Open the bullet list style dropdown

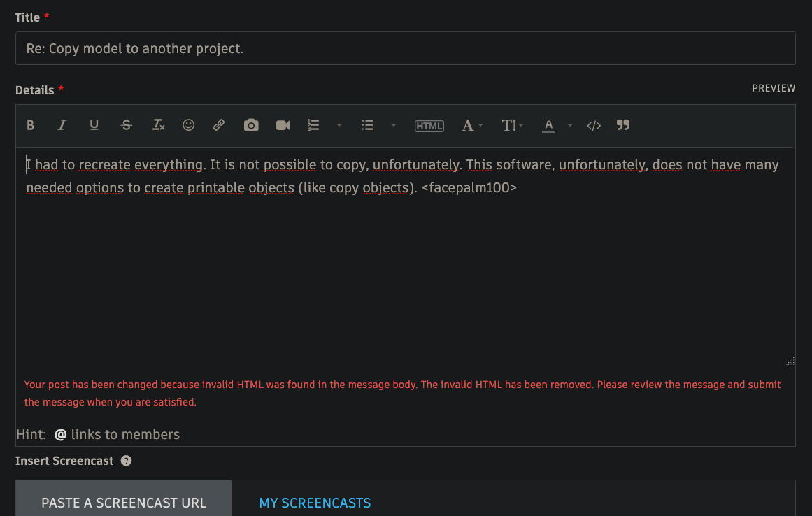point(393,125)
